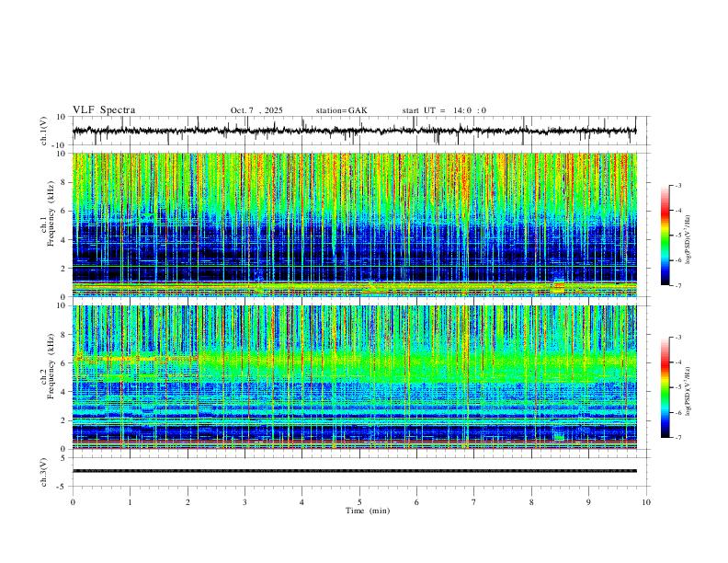
Task: Click time axis tick label "1"
Action: tap(130, 502)
